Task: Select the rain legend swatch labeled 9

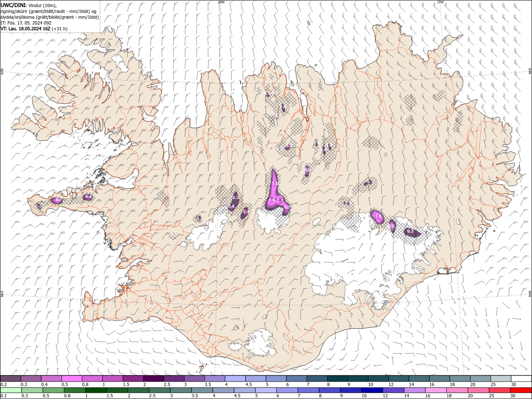Action: click(351, 390)
